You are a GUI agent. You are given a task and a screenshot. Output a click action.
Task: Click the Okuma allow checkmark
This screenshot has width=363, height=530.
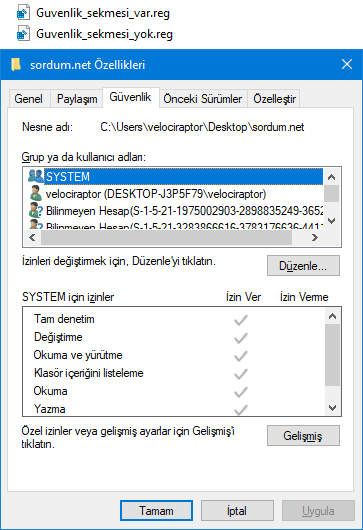pyautogui.click(x=241, y=392)
